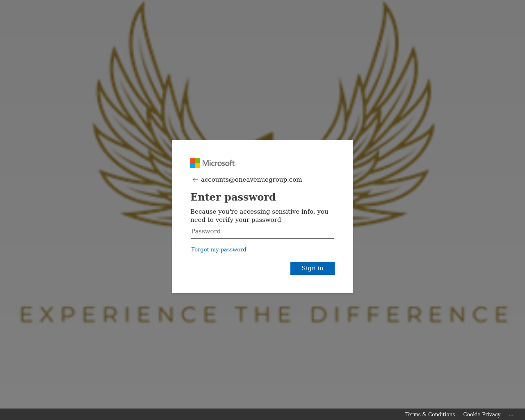Open the Cookie Privacy footer link
This screenshot has width=525, height=420.
[x=482, y=415]
